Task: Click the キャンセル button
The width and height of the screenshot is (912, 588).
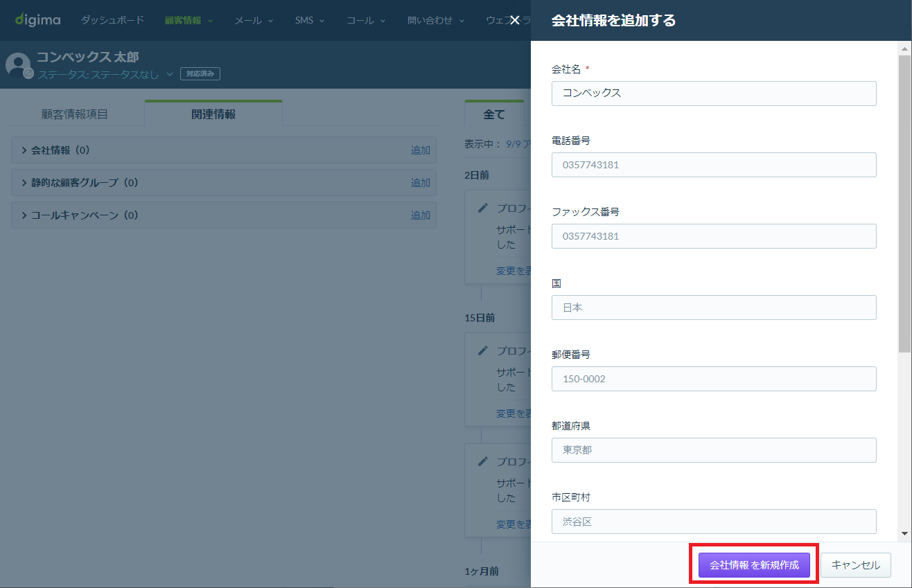Action: point(856,565)
